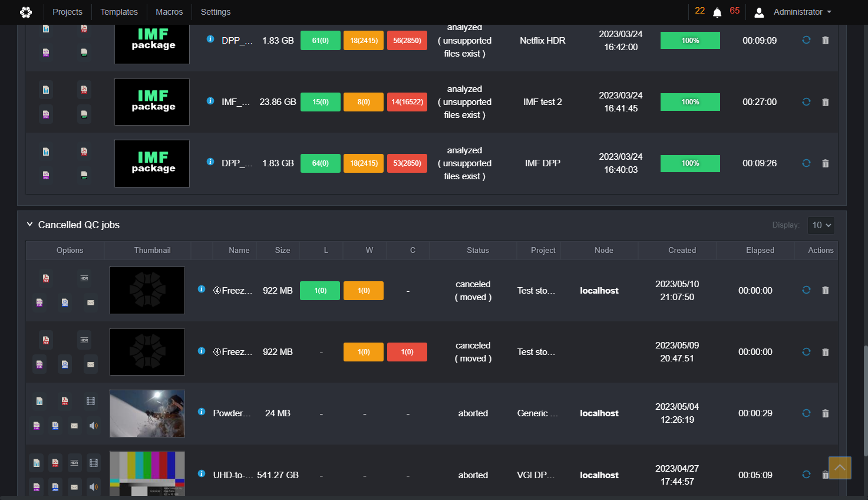Collapse the Cancelled QC jobs section
The width and height of the screenshot is (868, 500).
(29, 225)
